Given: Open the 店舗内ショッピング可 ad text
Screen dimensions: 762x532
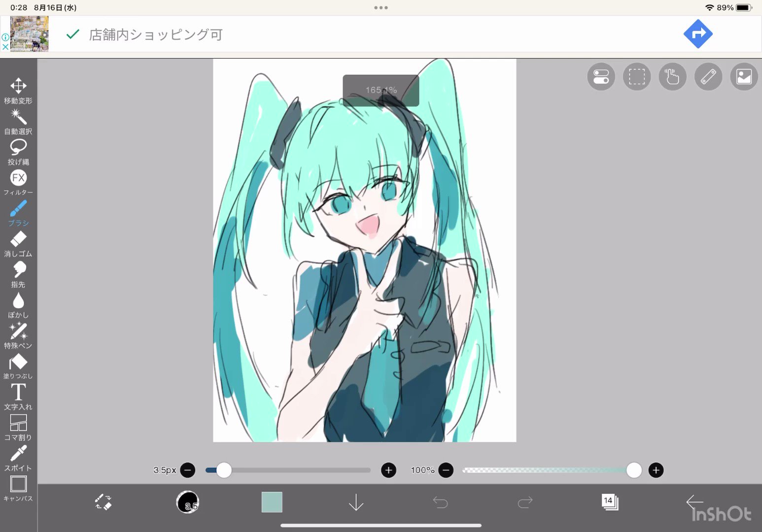Looking at the screenshot, I should (156, 34).
